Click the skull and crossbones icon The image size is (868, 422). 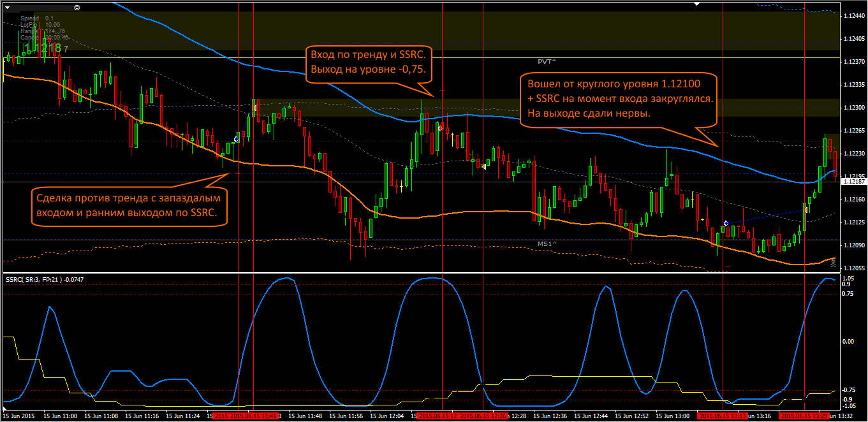tap(832, 263)
